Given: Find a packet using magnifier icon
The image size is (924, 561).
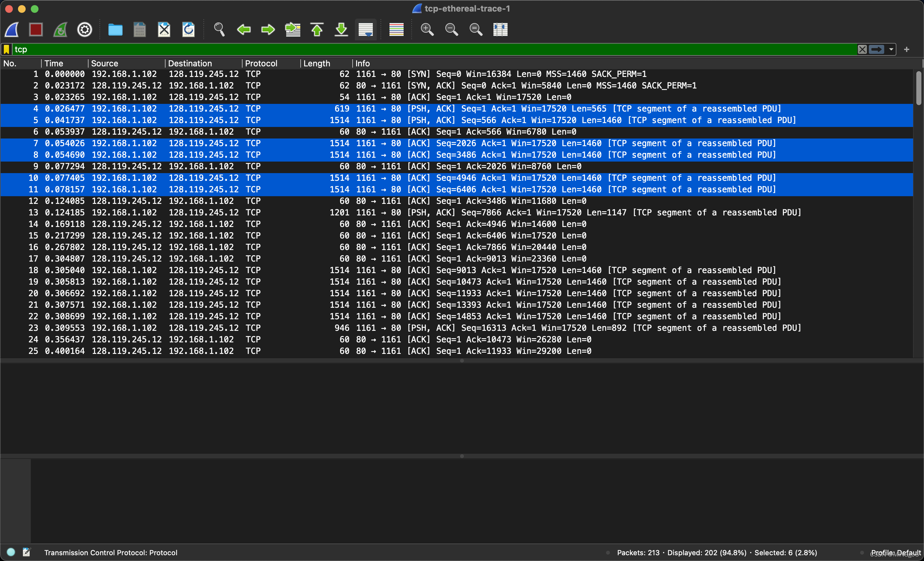Looking at the screenshot, I should click(219, 29).
